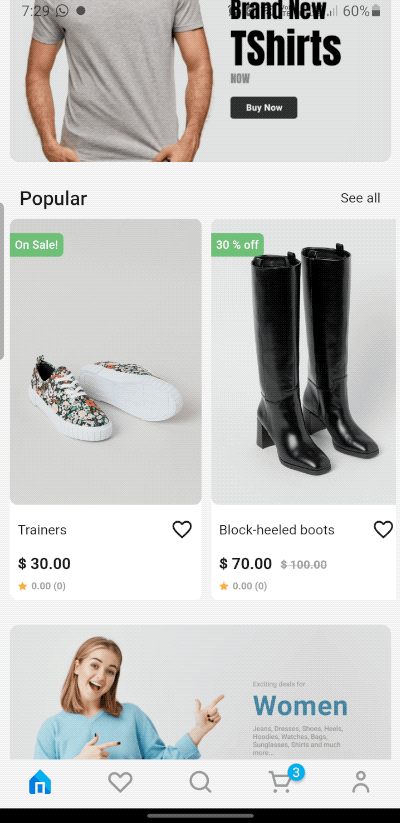Tap the cart badge showing 3

[x=296, y=772]
